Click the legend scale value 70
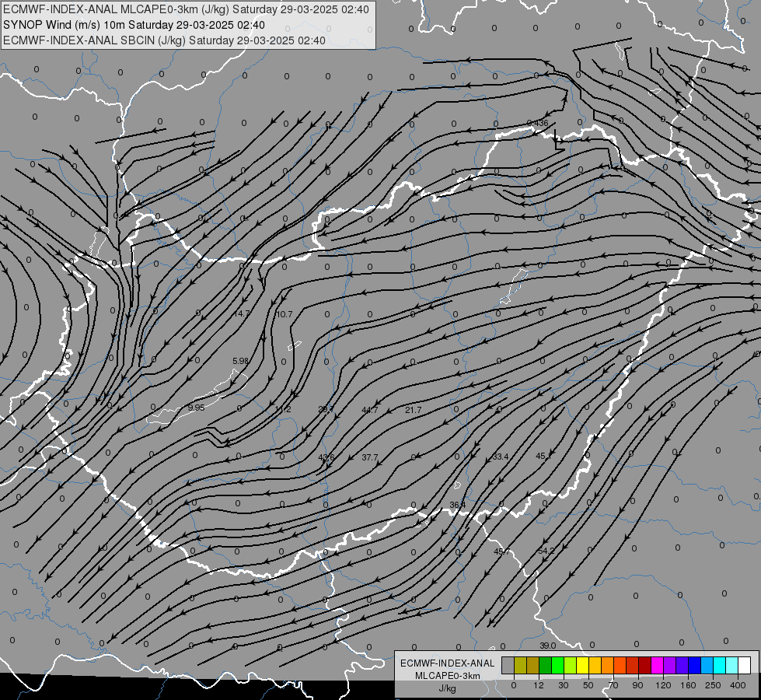The image size is (761, 700). 613,685
